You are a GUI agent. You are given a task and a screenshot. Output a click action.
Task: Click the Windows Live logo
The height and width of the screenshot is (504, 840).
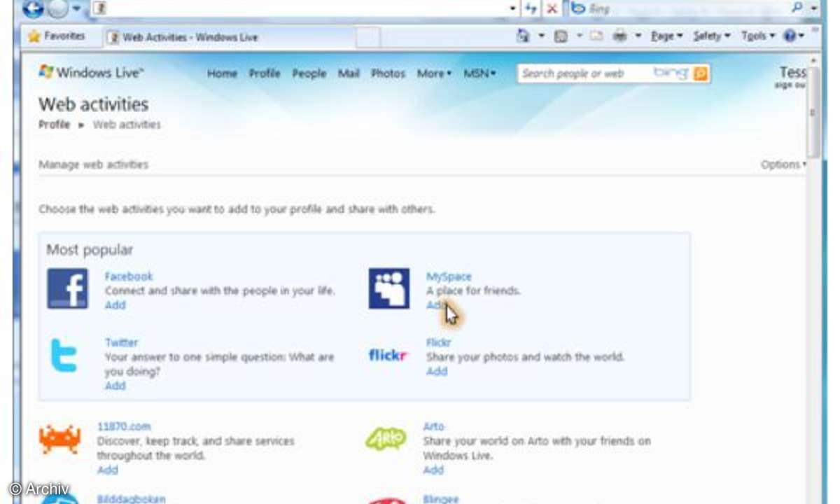(x=91, y=72)
